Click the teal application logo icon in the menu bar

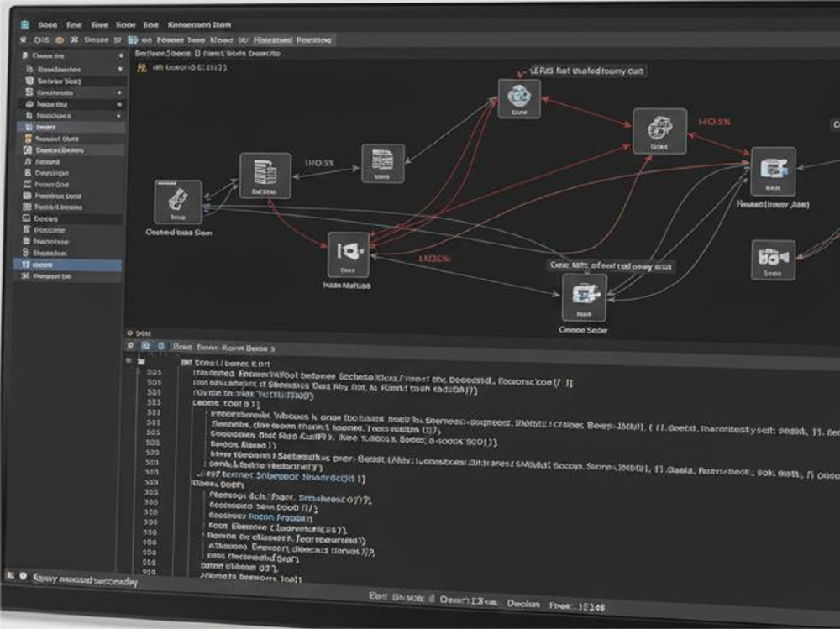(x=24, y=24)
